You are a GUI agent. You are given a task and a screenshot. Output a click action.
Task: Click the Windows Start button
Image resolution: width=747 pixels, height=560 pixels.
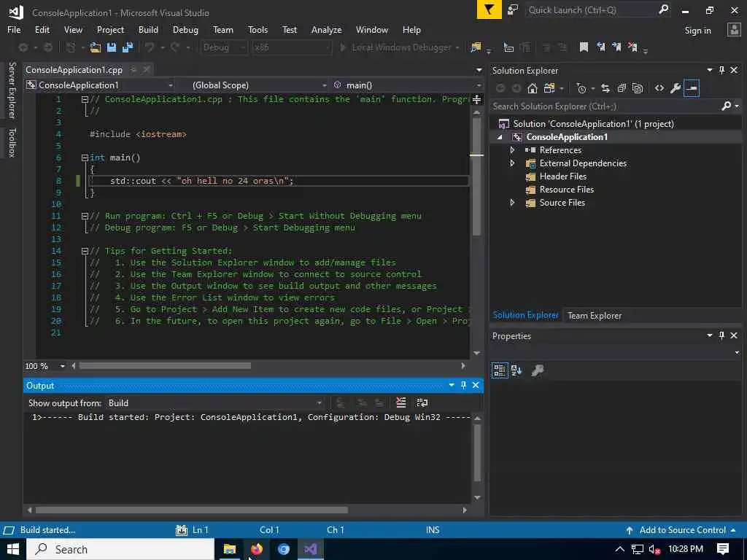pos(13,549)
